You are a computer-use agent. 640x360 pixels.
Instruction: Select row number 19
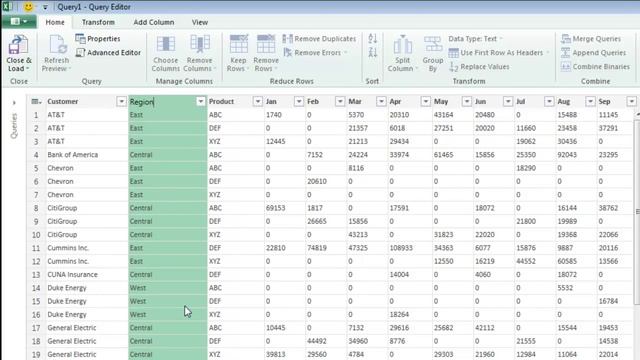(36, 354)
